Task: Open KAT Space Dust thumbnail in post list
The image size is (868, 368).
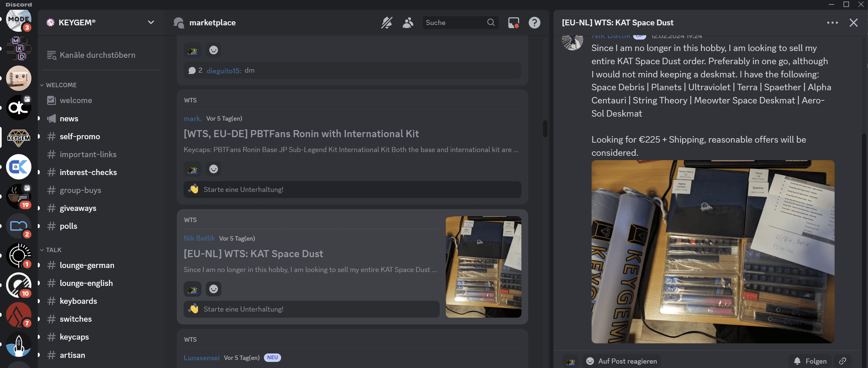Action: pos(483,267)
